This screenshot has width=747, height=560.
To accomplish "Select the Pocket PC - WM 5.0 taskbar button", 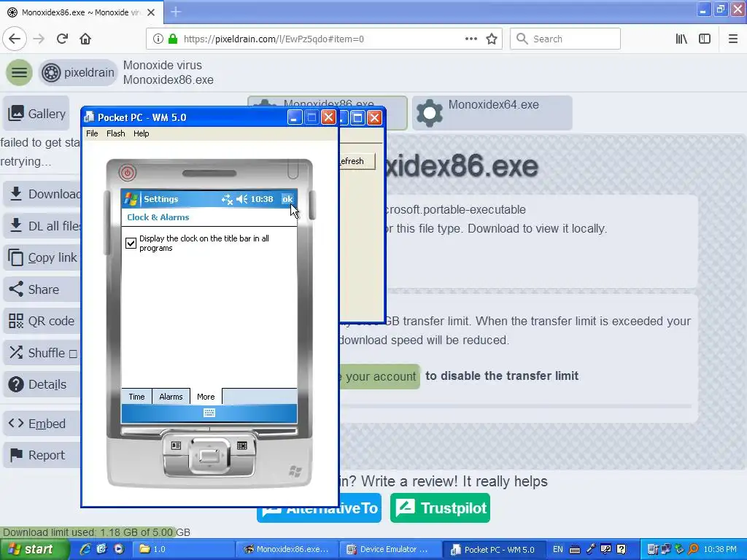I will tap(494, 549).
